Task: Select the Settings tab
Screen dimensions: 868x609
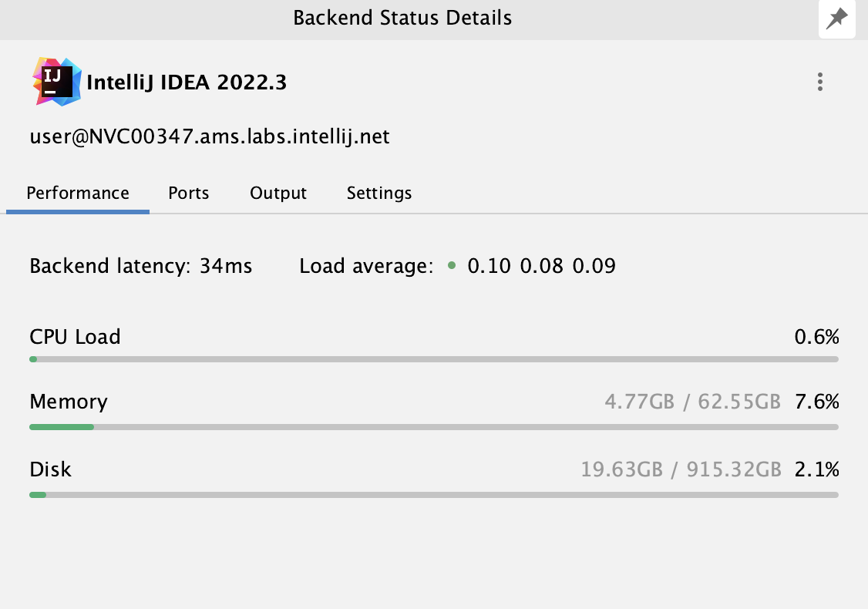Action: click(x=379, y=193)
